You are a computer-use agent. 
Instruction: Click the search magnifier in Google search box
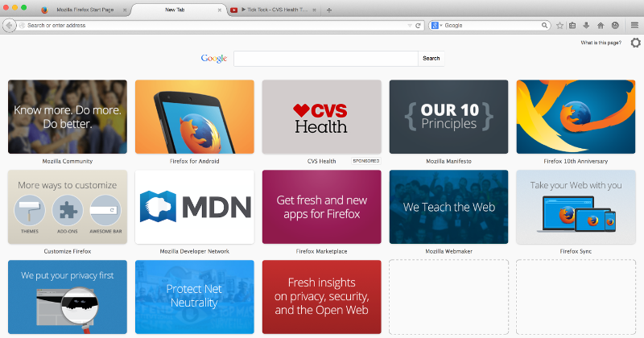click(x=544, y=26)
